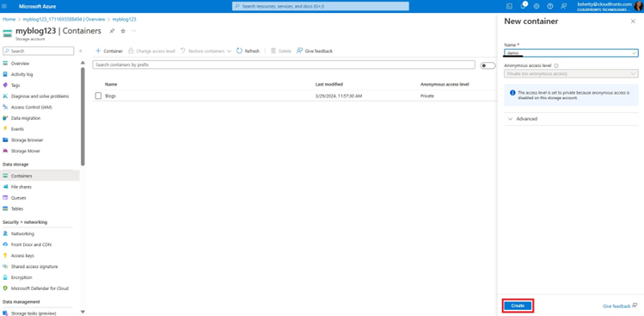Click Anonymous access level column header
Viewport: 644px width, 316px height.
tap(445, 84)
